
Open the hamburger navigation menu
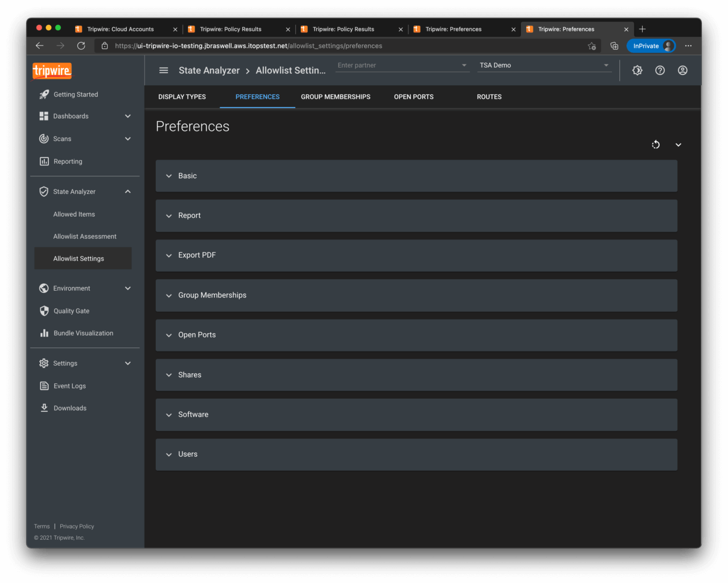[164, 71]
